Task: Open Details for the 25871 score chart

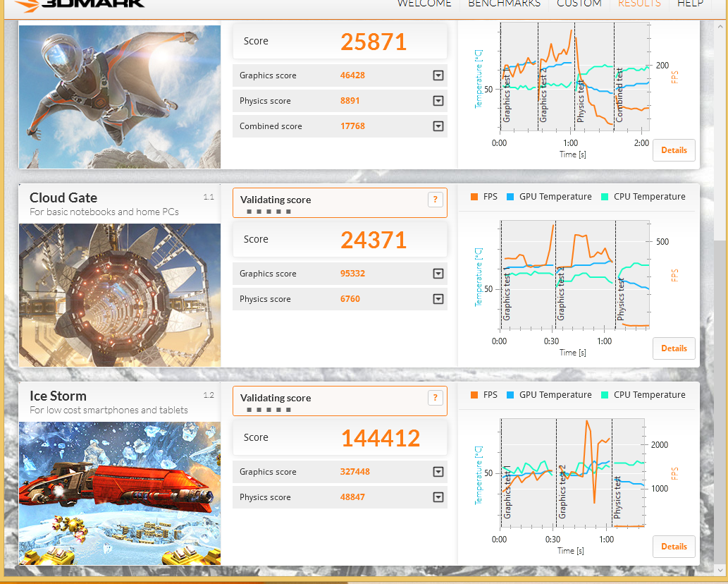Action: [674, 150]
